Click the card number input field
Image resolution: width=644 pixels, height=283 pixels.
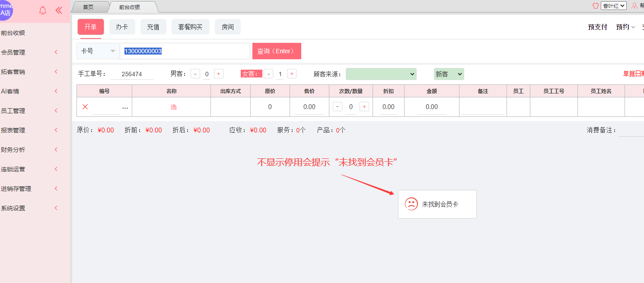pos(185,51)
